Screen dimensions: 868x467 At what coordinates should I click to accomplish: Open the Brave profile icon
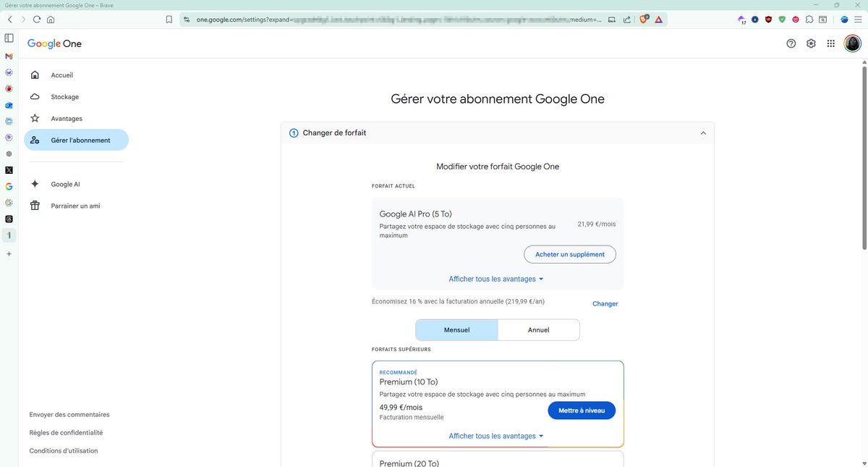pyautogui.click(x=844, y=20)
